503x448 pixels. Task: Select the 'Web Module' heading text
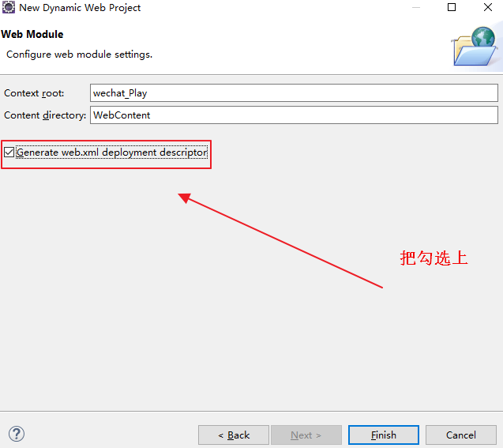pyautogui.click(x=32, y=34)
